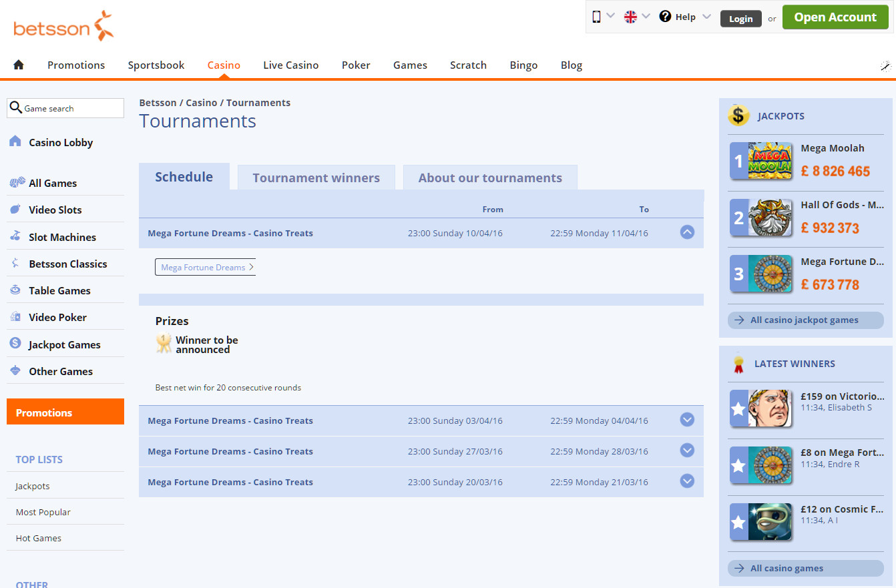The image size is (896, 588).
Task: Open the About our tournaments tab
Action: point(490,178)
